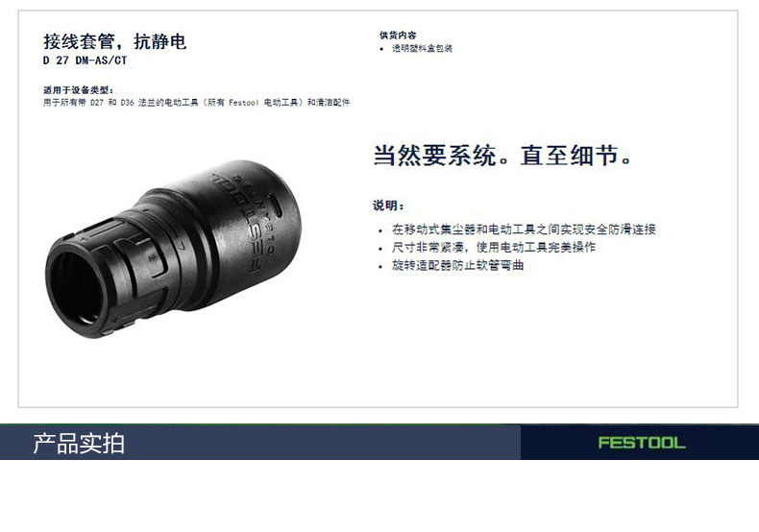Click the black hose adapter product image
759x532 pixels.
click(173, 249)
